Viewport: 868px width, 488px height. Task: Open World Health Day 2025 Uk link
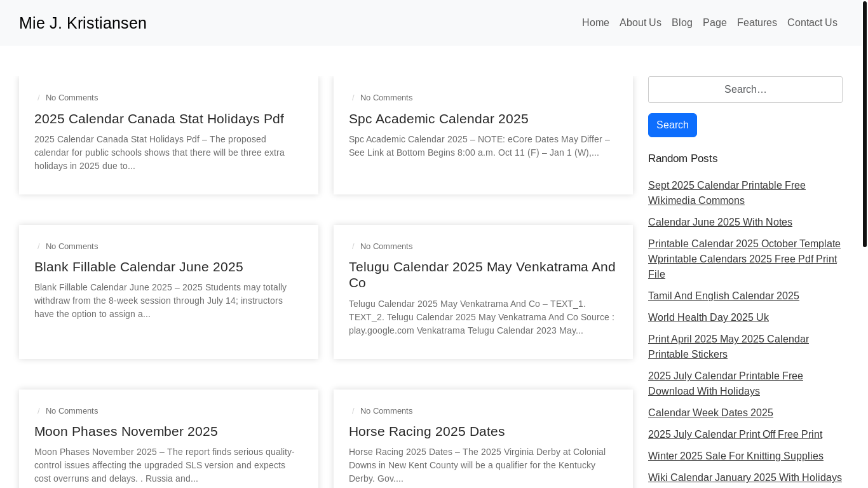(x=709, y=318)
